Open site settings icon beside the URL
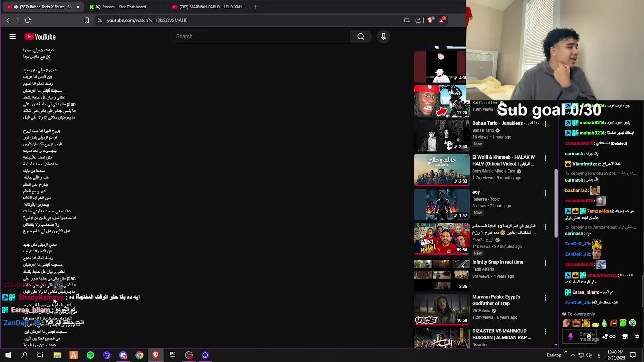 [x=100, y=20]
